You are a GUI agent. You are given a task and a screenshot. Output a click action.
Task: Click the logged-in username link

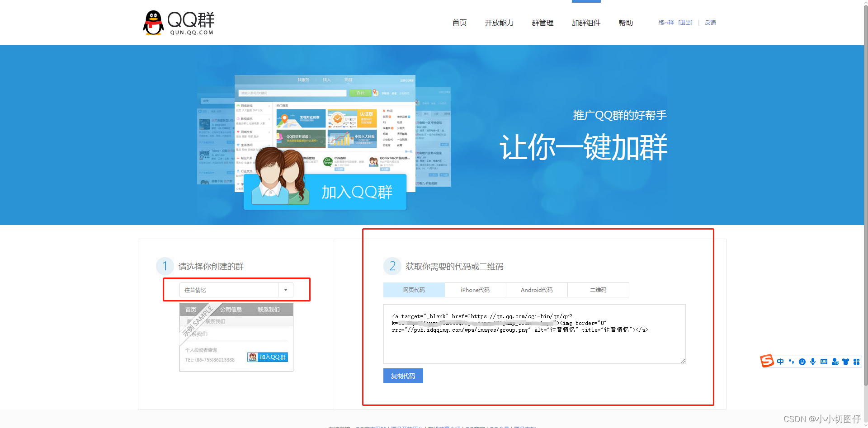coord(666,23)
